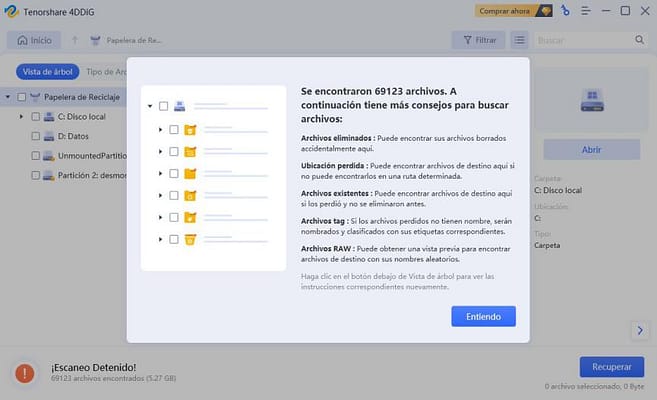The image size is (657, 400).
Task: Click the 'Papelera de Reciclaje' tree label
Action: click(82, 97)
